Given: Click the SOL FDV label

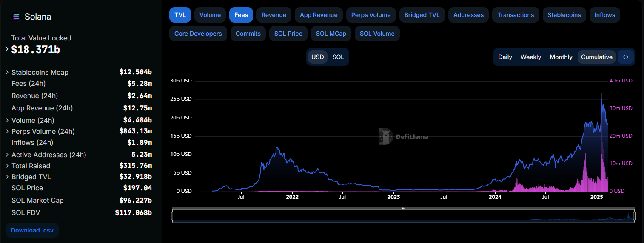Looking at the screenshot, I should [26, 212].
